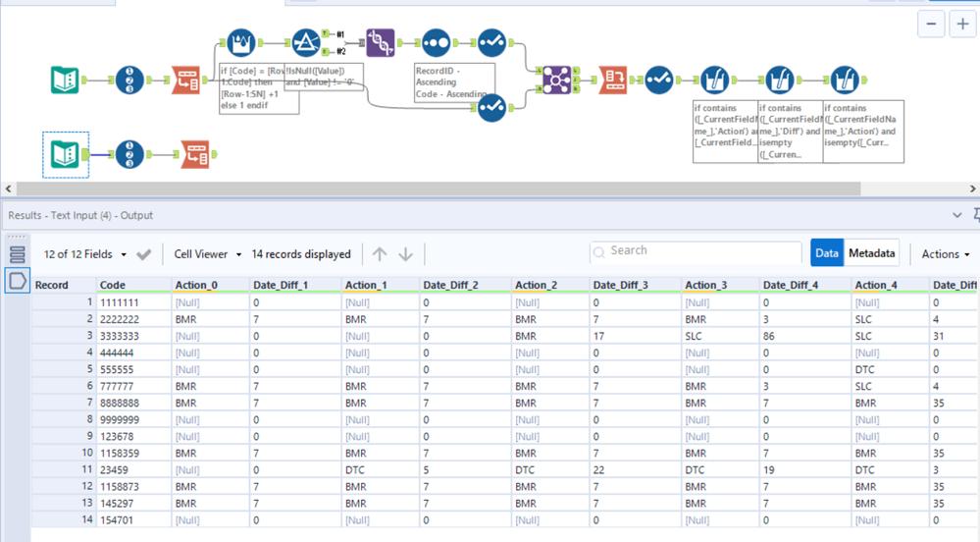This screenshot has width=980, height=542.
Task: Click the Date_Diff_3 column header
Action: 622,286
